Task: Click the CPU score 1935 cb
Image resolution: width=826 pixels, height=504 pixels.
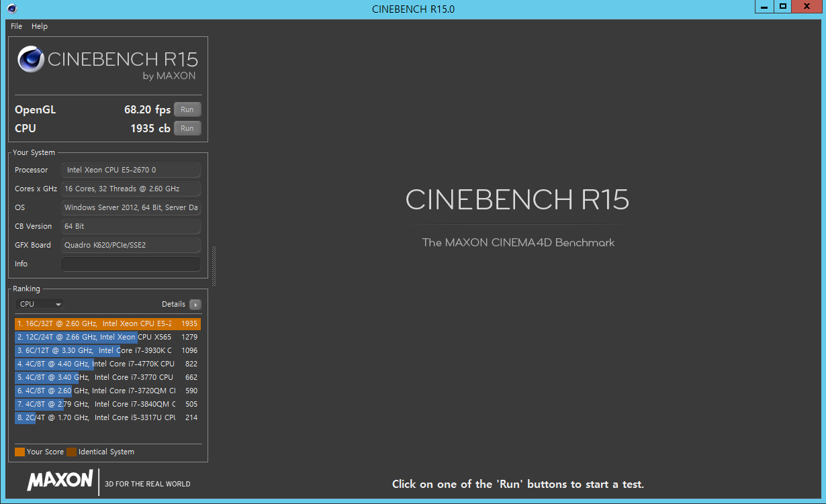Action: click(150, 128)
